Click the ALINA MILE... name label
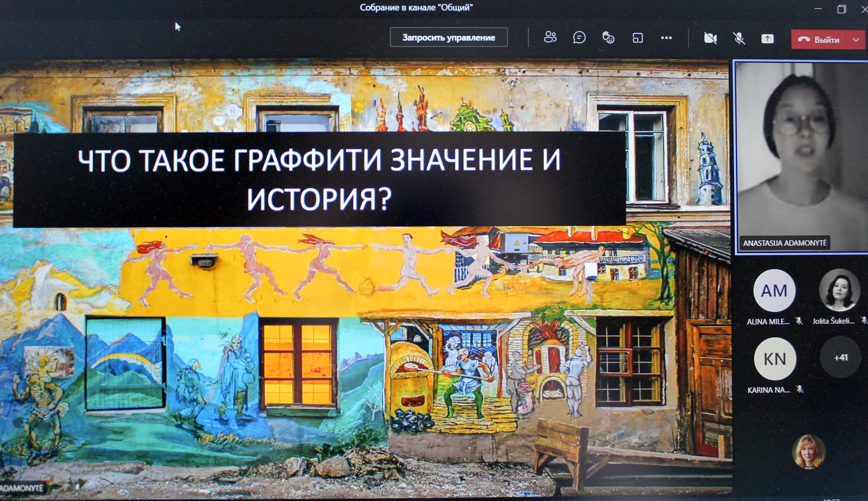Viewport: 868px width, 501px height. pos(768,321)
